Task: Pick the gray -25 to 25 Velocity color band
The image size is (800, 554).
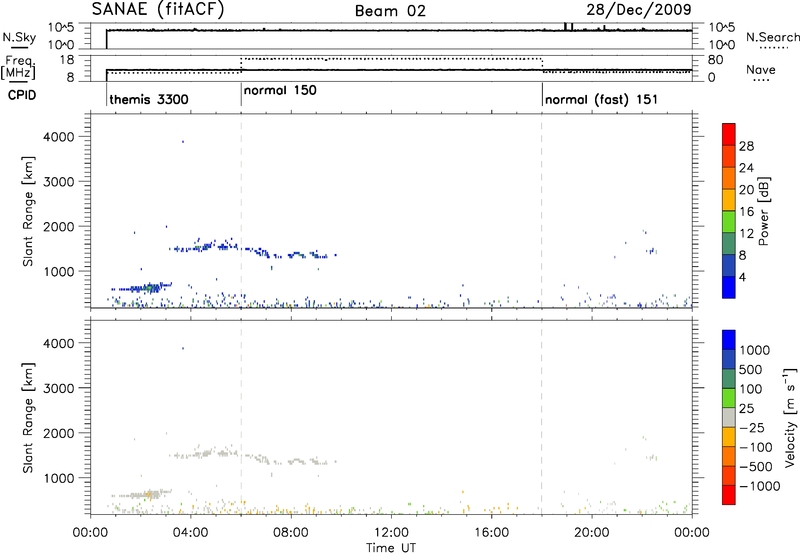Action: 729,417
